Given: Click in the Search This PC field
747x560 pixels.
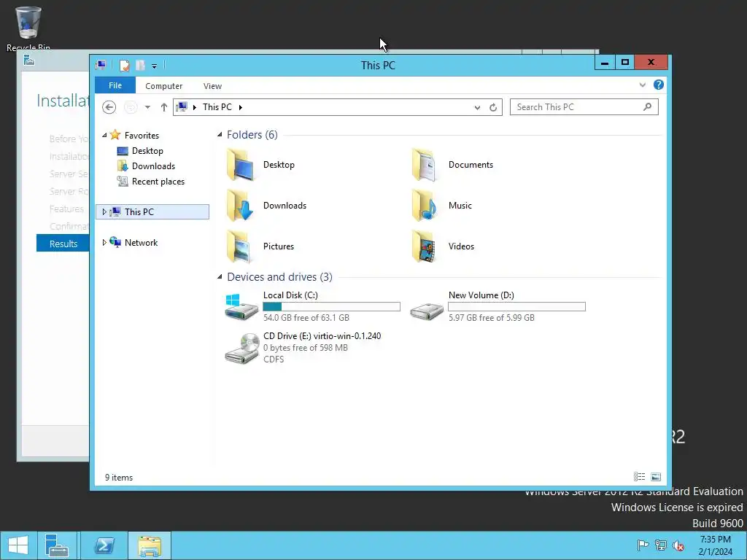Looking at the screenshot, I should [x=584, y=106].
